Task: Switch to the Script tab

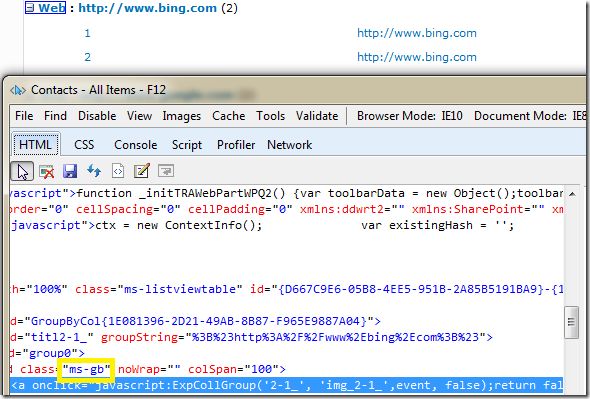Action: (x=187, y=145)
